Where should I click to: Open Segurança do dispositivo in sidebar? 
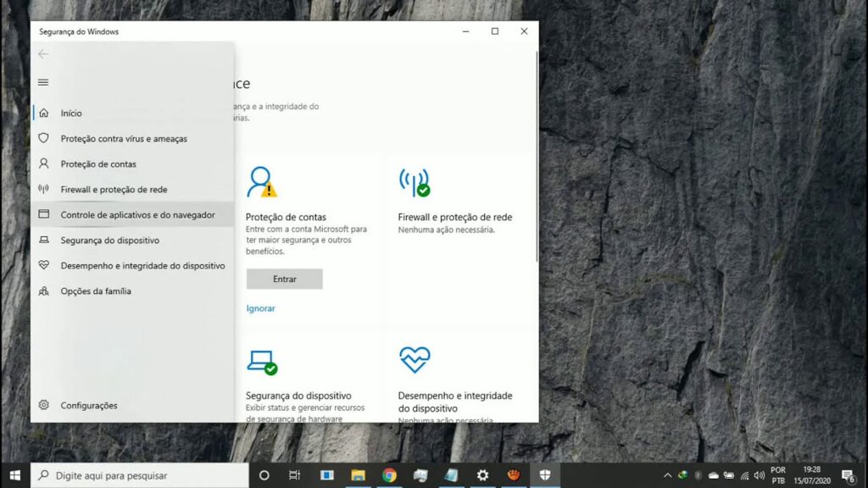(110, 240)
